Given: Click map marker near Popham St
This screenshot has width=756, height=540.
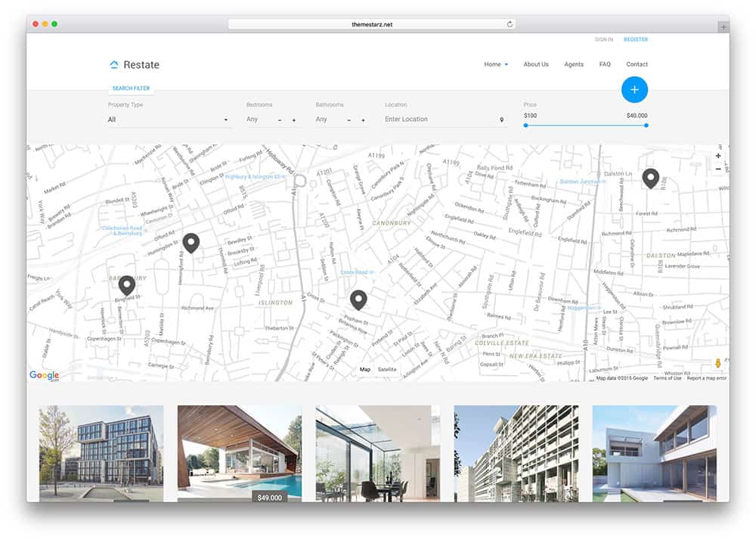Looking at the screenshot, I should pyautogui.click(x=358, y=300).
